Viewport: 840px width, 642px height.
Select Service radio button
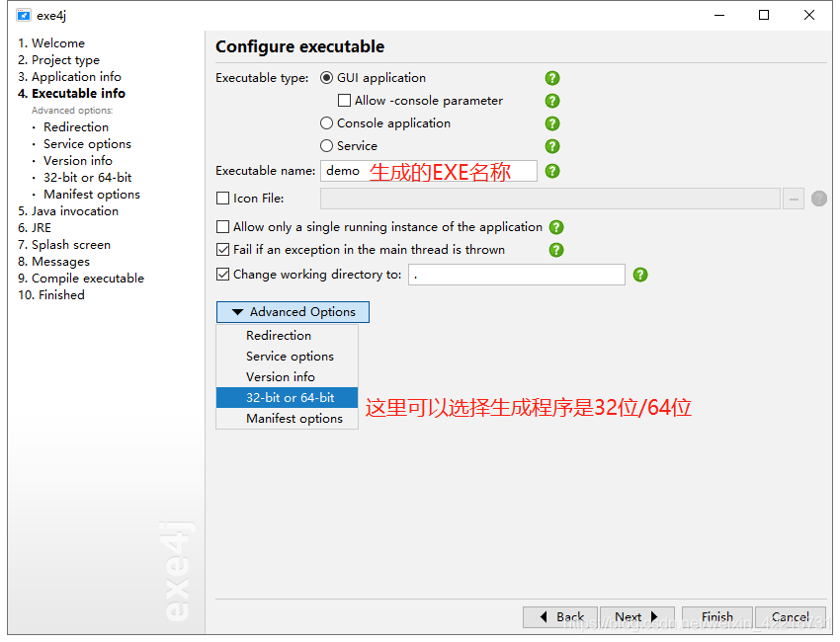(x=326, y=145)
